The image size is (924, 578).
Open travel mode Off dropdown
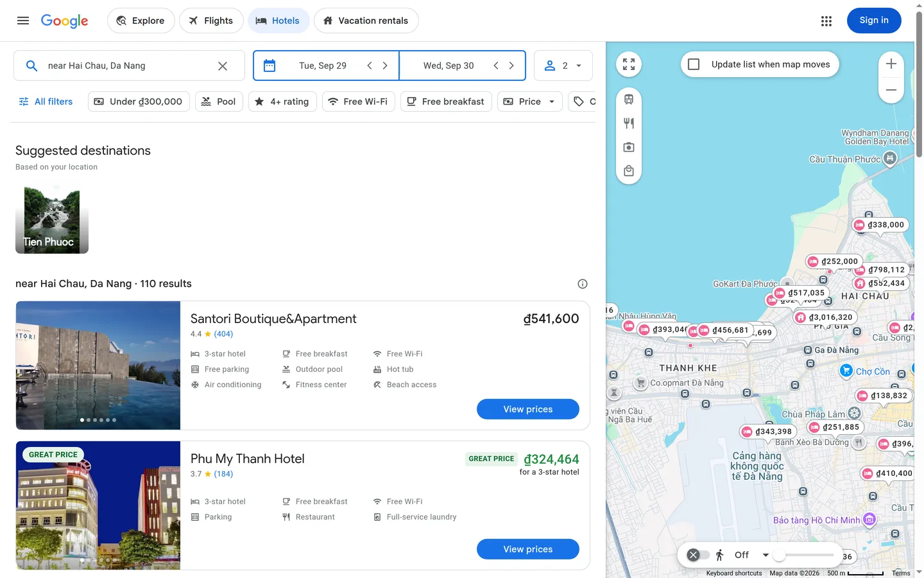point(751,555)
